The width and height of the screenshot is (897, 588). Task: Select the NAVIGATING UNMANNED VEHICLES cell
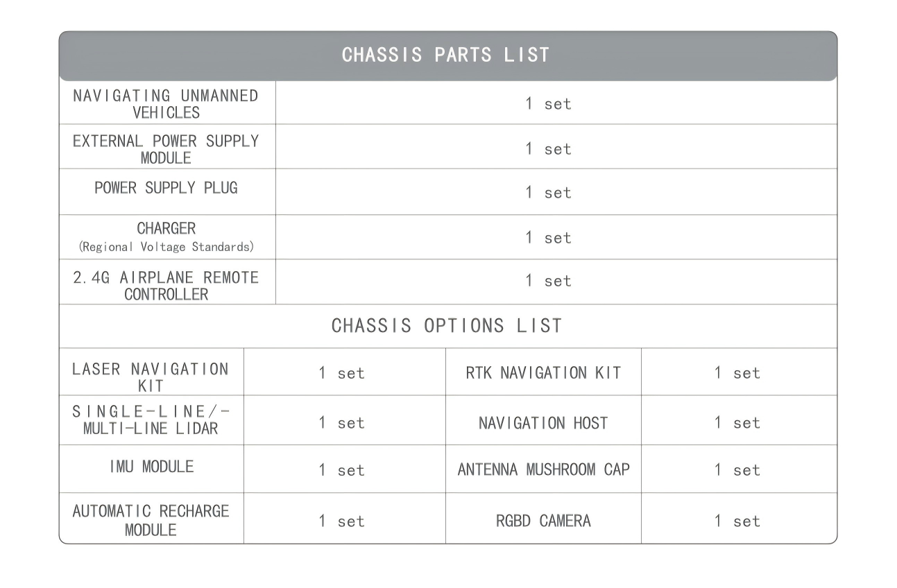click(x=166, y=103)
